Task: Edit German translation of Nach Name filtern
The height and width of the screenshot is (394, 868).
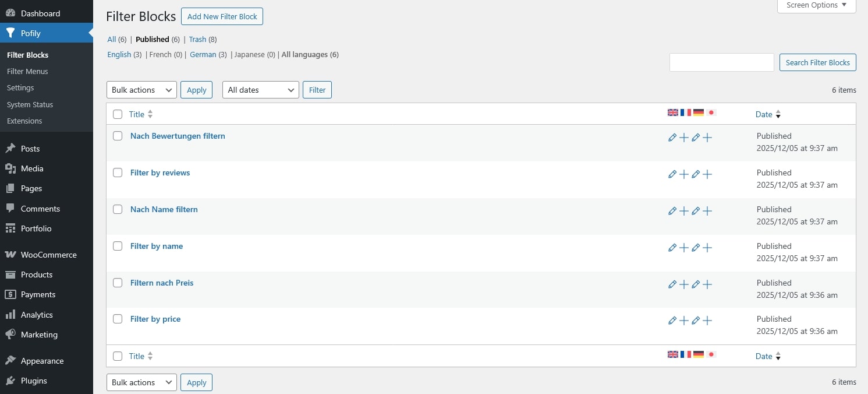Action: point(696,211)
